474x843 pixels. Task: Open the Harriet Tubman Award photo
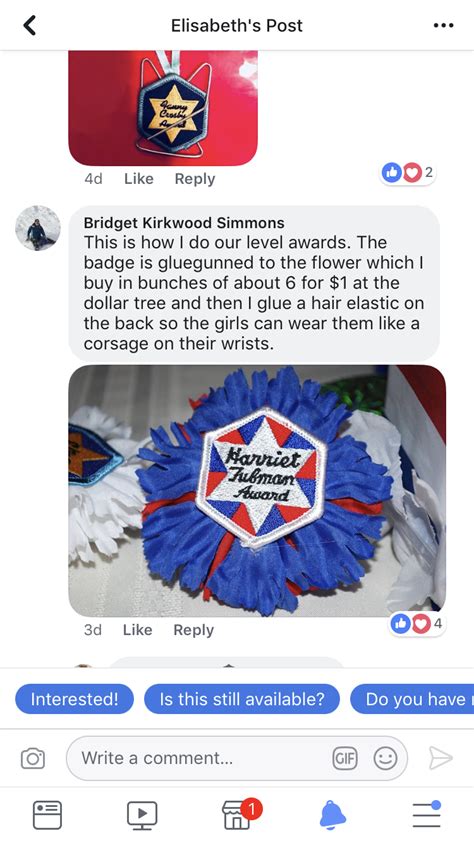point(257,490)
